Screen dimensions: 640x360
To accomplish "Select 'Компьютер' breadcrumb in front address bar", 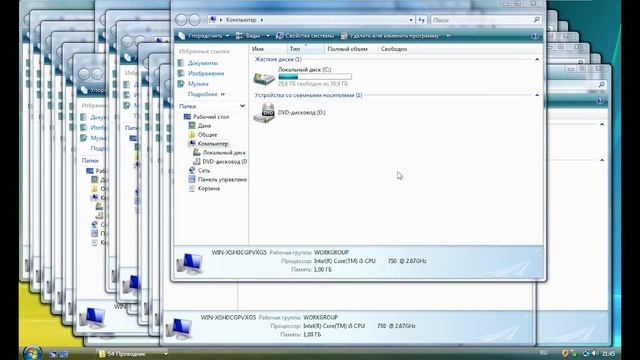I will pos(241,20).
